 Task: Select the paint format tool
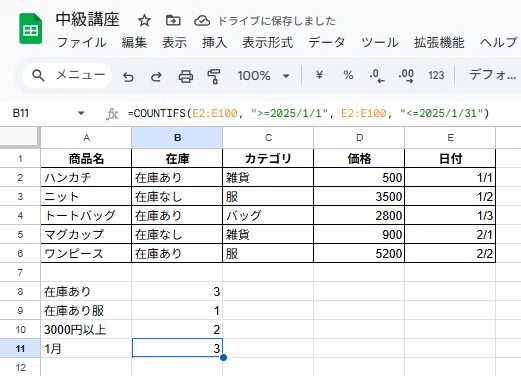(214, 76)
